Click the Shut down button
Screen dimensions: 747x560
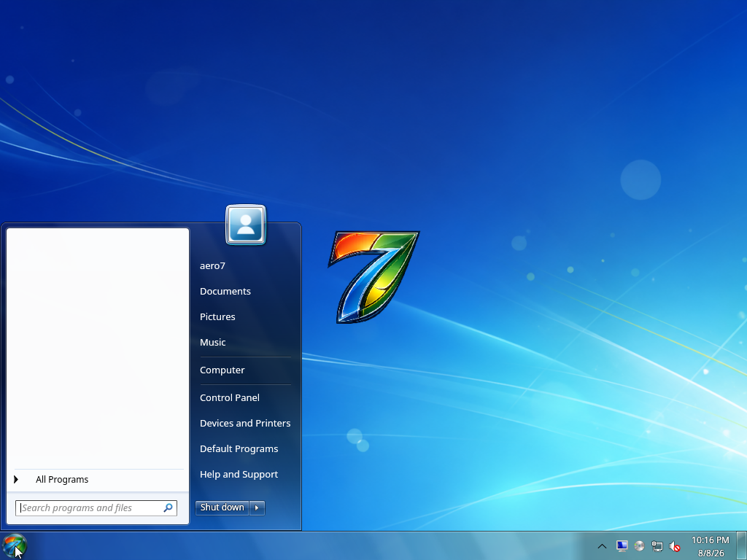[x=222, y=507]
